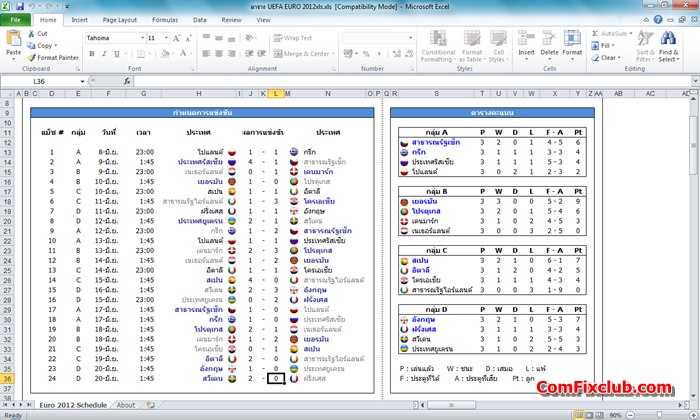Screen dimensions: 700x420
Task: Select the Format Painter brush
Action: pyautogui.click(x=31, y=58)
